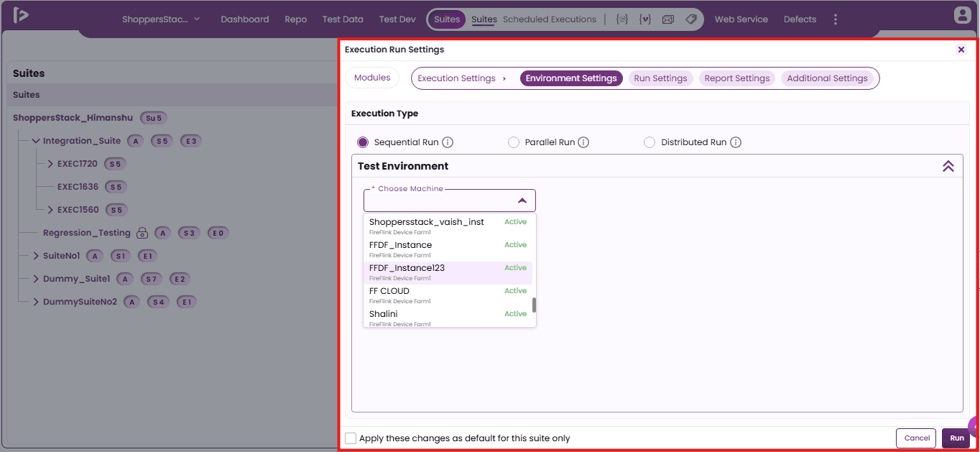The height and width of the screenshot is (452, 980).
Task: Click the lock icon beside Regression_Testing
Action: pos(142,233)
